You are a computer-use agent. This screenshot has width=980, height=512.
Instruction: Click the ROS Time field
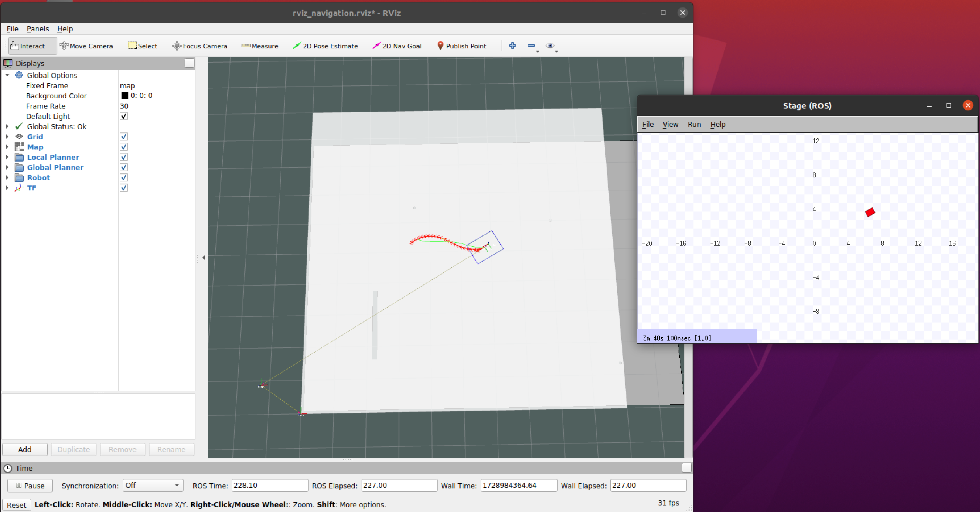pos(270,485)
